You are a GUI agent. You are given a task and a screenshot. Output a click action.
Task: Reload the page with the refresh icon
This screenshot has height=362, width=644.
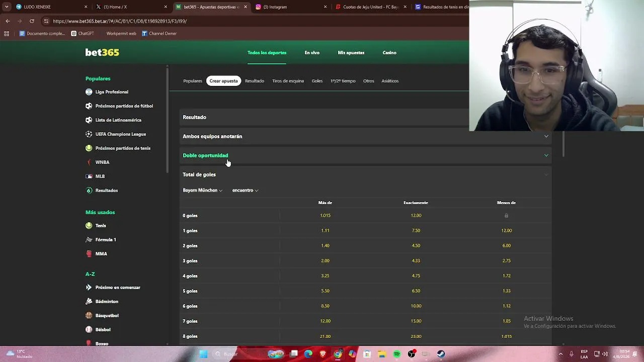pos(32,21)
